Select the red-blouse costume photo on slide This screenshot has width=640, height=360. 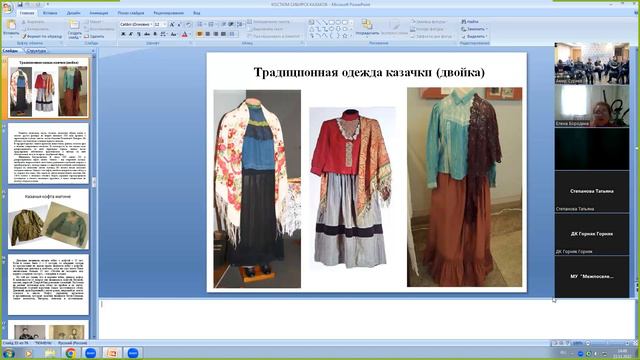pos(352,188)
